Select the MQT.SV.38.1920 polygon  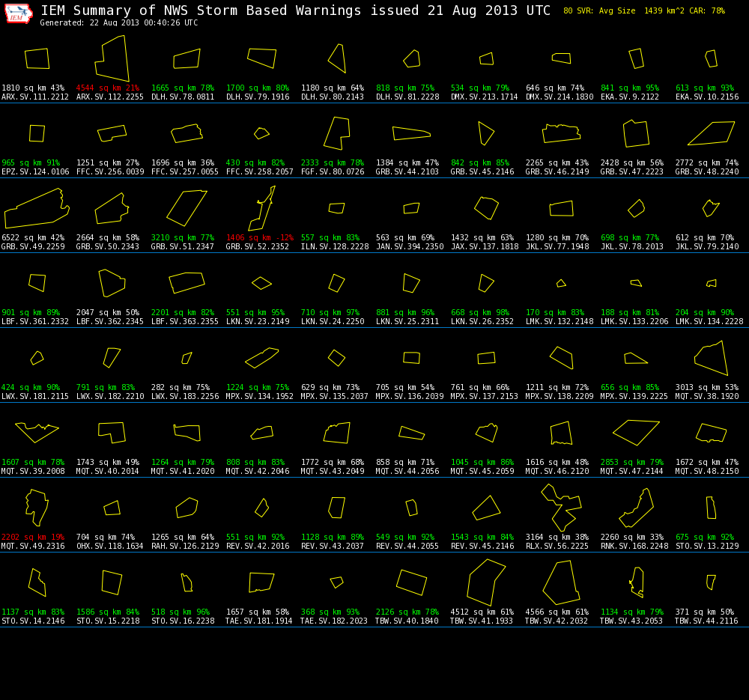pyautogui.click(x=712, y=358)
